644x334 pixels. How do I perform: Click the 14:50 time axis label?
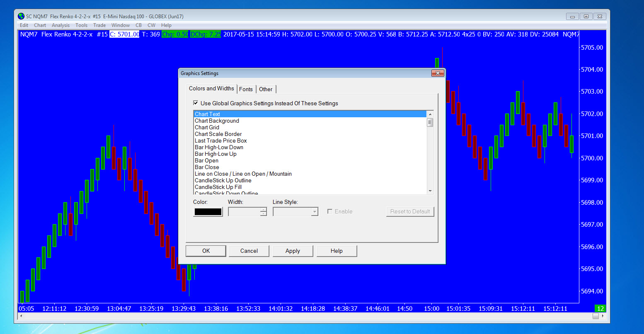coord(405,309)
